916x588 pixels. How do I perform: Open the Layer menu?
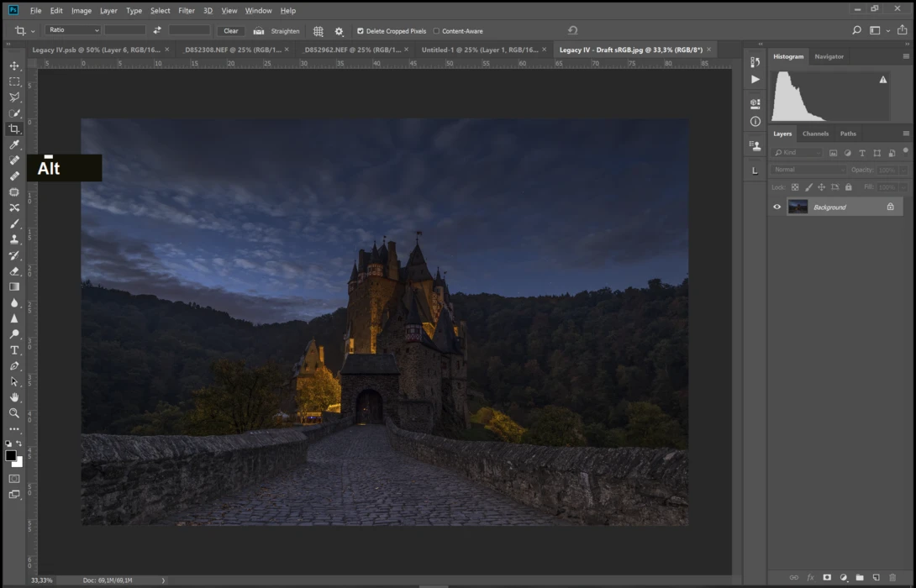pos(108,11)
